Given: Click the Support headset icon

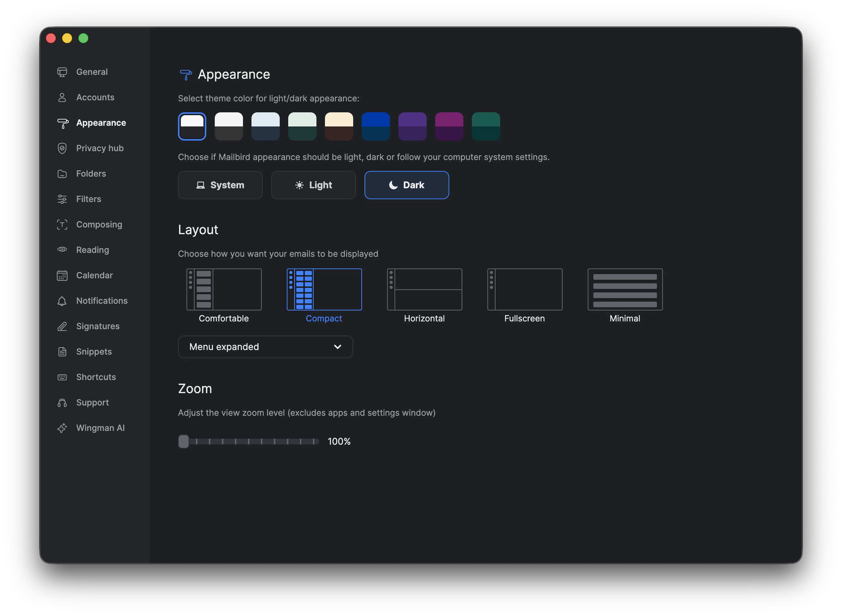Looking at the screenshot, I should tap(62, 403).
